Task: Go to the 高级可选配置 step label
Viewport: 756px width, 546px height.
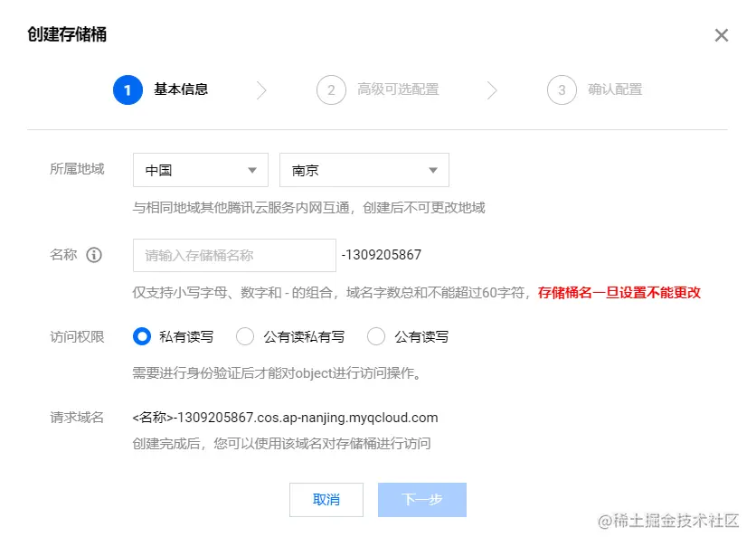Action: click(398, 89)
